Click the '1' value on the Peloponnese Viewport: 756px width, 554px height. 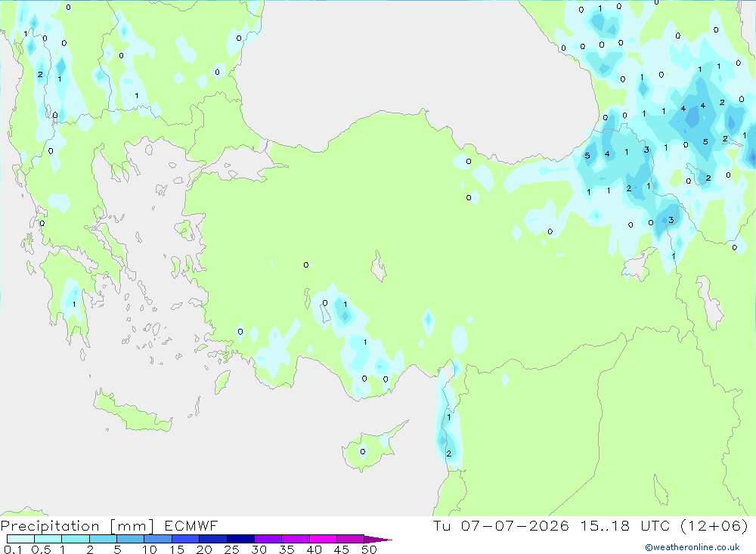(x=74, y=305)
